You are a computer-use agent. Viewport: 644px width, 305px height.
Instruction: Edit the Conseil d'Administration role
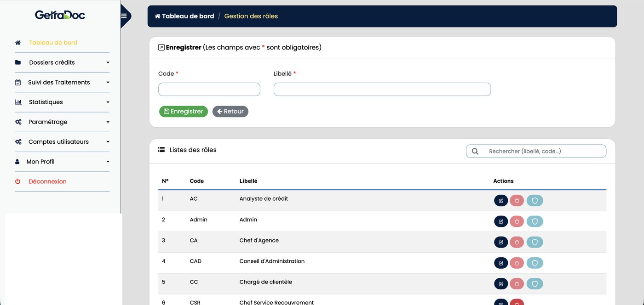click(x=501, y=263)
